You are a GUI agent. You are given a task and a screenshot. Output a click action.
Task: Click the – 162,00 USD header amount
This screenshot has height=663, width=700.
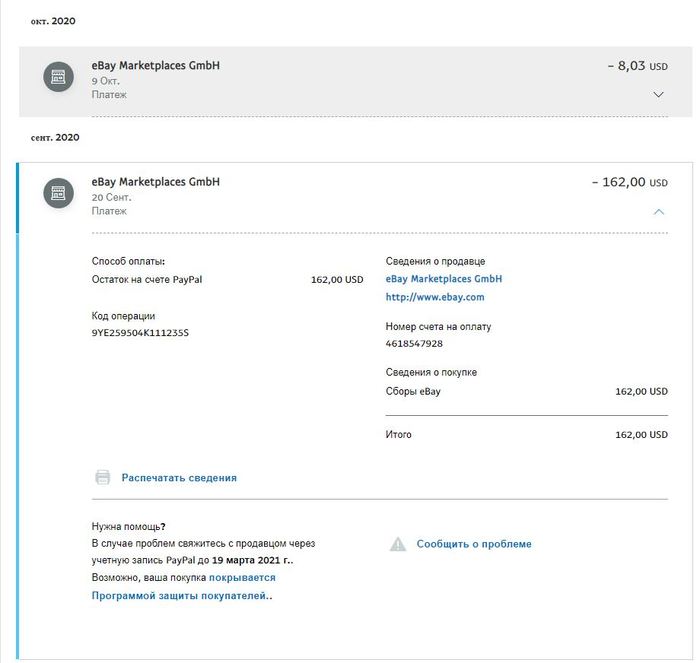(x=630, y=183)
